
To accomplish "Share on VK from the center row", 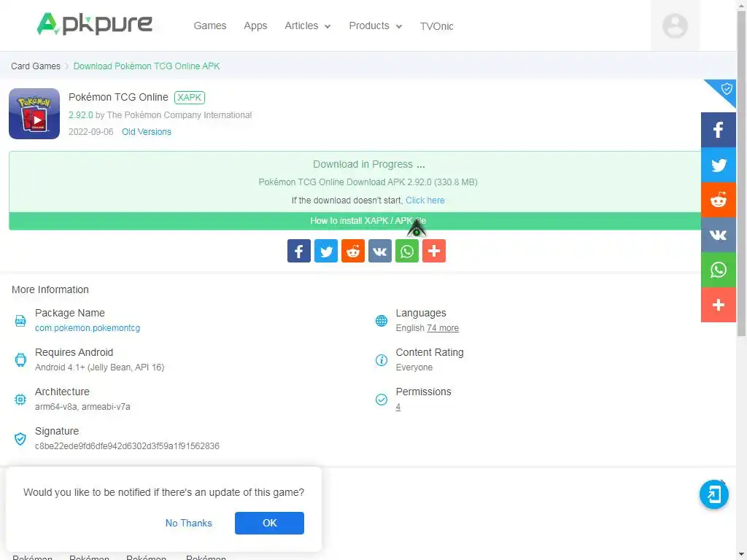I will point(379,251).
